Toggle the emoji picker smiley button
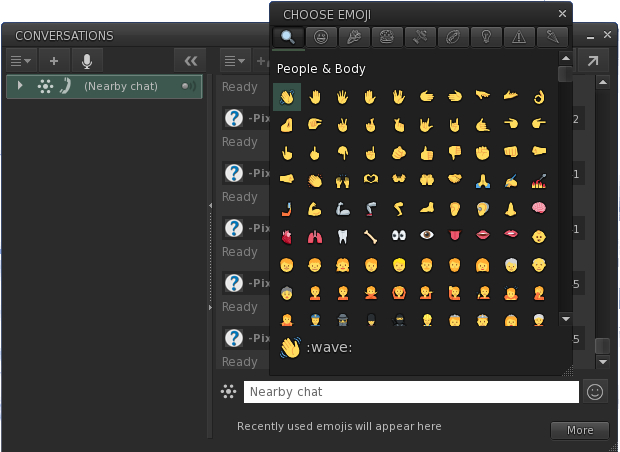This screenshot has height=452, width=620. [595, 392]
